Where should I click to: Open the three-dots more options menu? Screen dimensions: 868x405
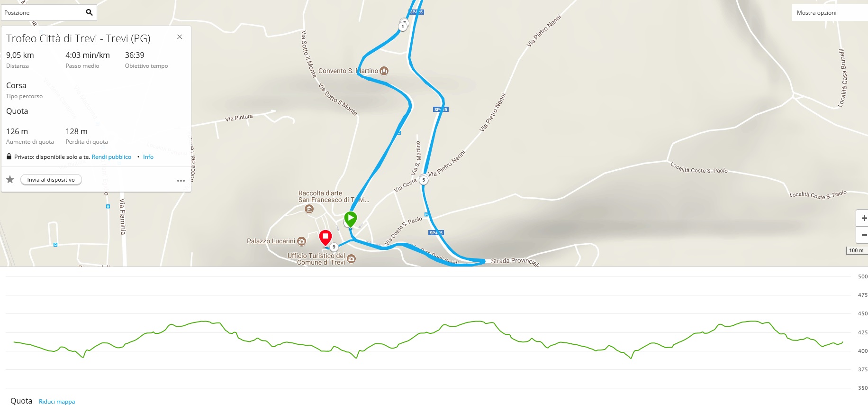click(x=181, y=180)
